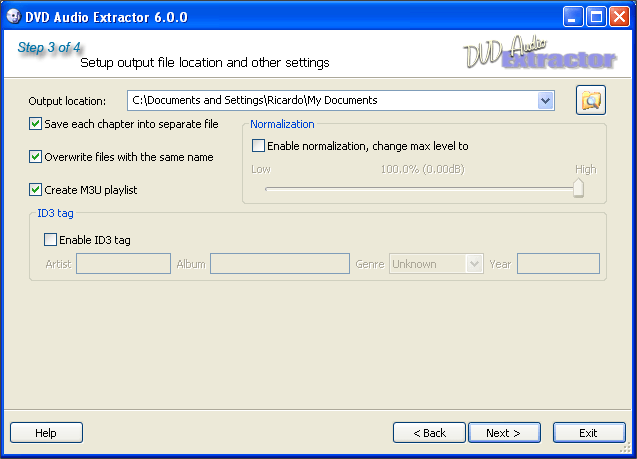Viewport: 637px width, 459px height.
Task: Click the 'High' slider label
Action: 585,169
